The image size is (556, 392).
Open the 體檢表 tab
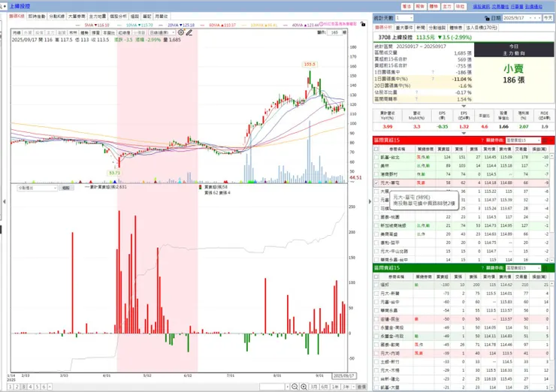[455, 27]
